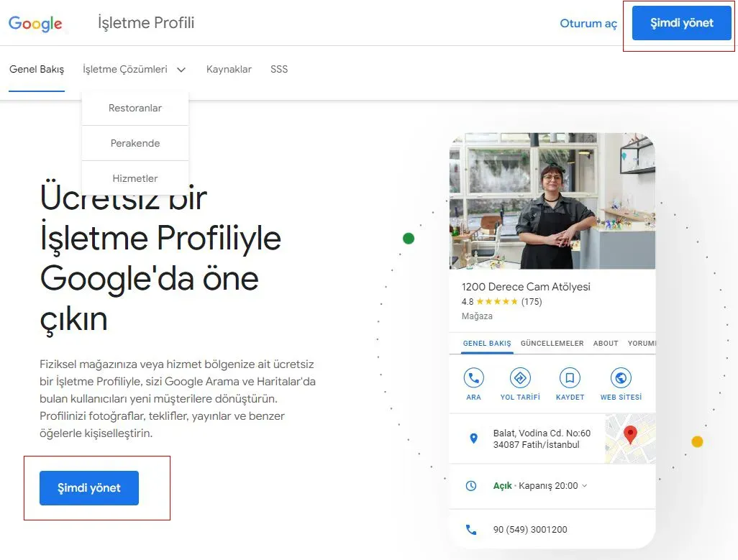Open the Kaynaklar nav item
Viewport: 738px width, 560px height.
coord(229,69)
